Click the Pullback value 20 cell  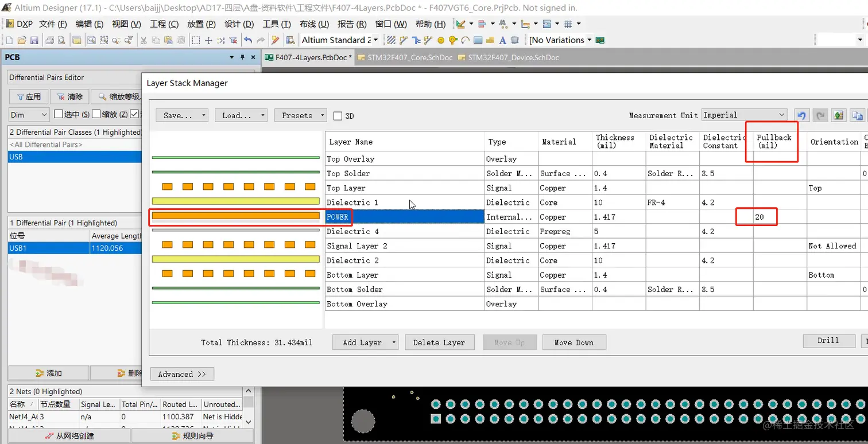[x=780, y=217]
